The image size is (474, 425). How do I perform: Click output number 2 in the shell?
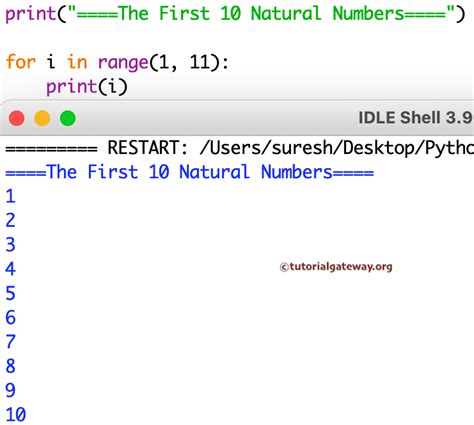pyautogui.click(x=10, y=221)
